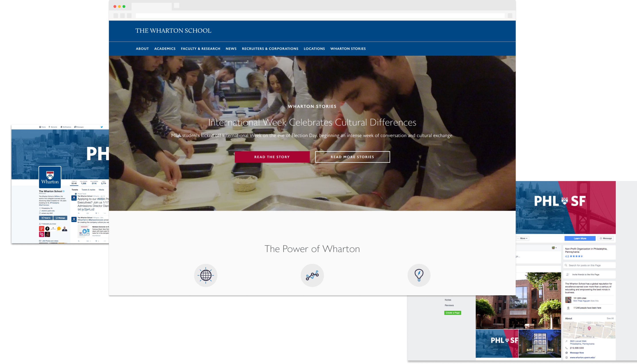
Task: Open Twitter Notifications via the bell icon
Action: pos(61,127)
